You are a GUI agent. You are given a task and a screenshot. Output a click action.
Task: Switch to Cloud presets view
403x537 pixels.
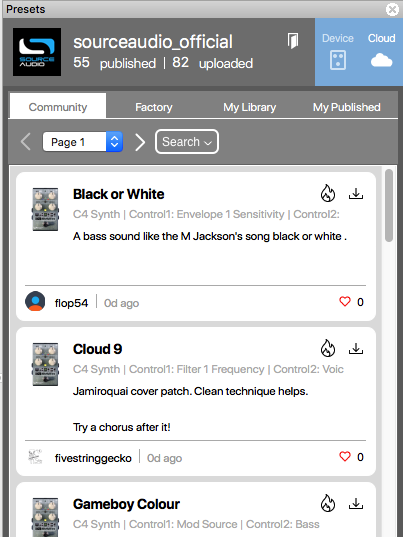point(381,52)
